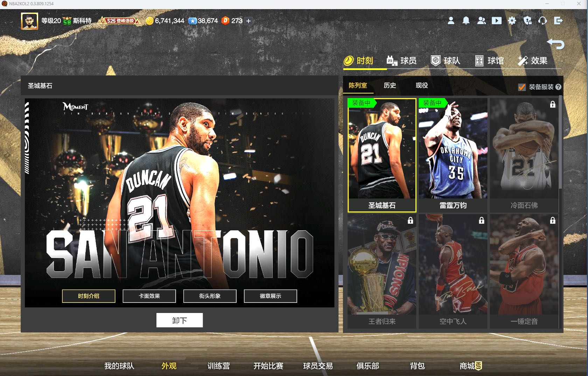Screen dimensions: 588x376
Task: Open 开始比赛 from bottom navigation
Action: click(268, 366)
